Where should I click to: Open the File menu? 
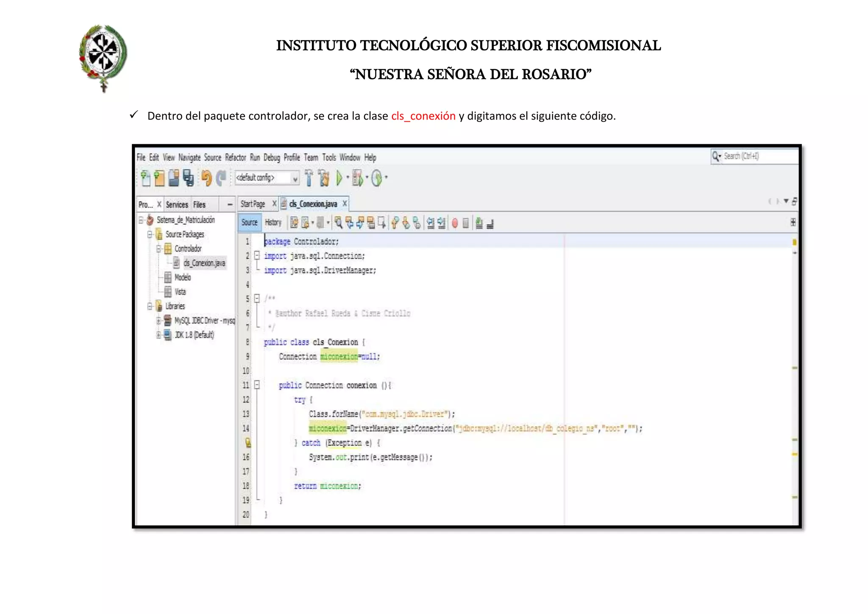click(x=141, y=158)
